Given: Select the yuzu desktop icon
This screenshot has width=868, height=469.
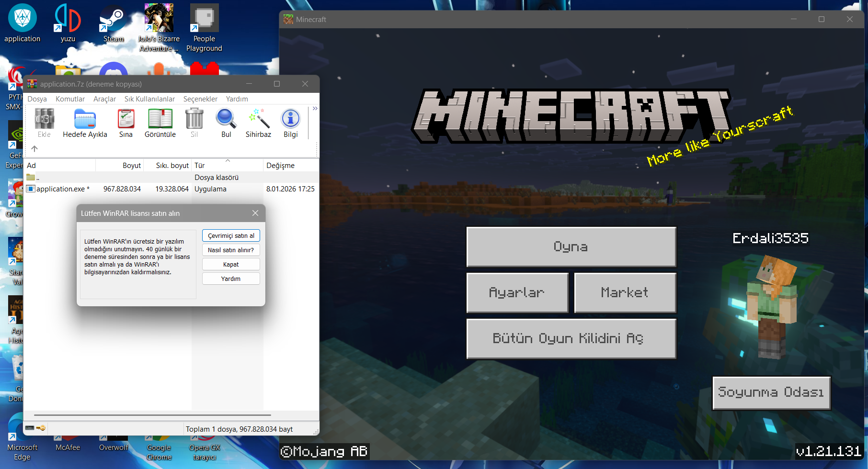Looking at the screenshot, I should 68,23.
